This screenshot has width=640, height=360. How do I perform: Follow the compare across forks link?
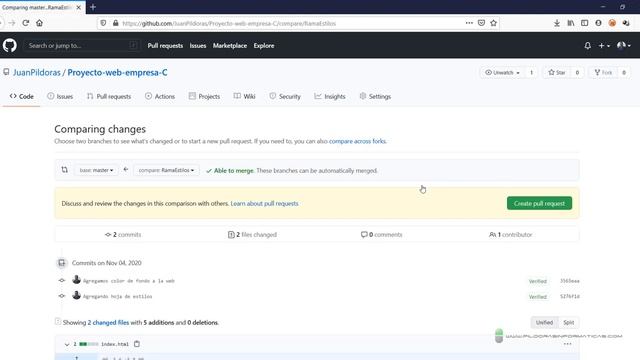[357, 141]
